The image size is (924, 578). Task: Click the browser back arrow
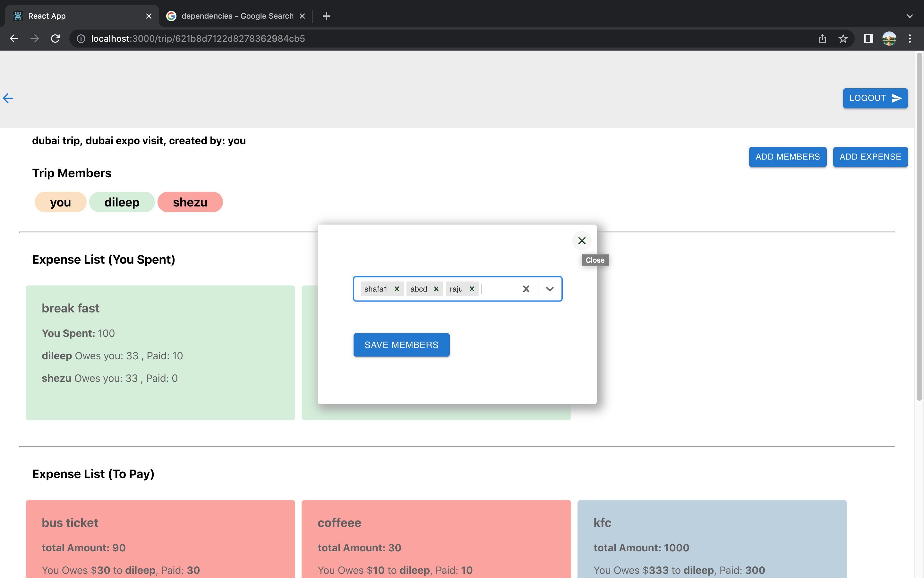point(14,39)
